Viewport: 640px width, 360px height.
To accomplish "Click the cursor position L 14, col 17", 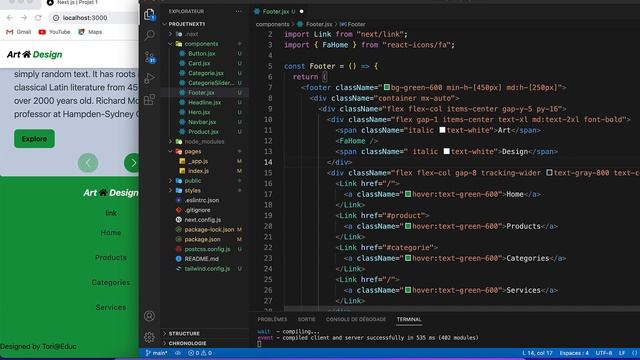I will (537, 353).
